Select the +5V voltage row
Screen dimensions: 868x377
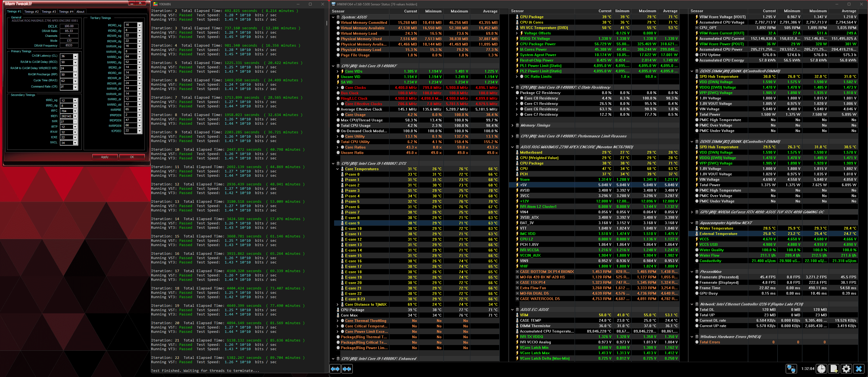(594, 185)
